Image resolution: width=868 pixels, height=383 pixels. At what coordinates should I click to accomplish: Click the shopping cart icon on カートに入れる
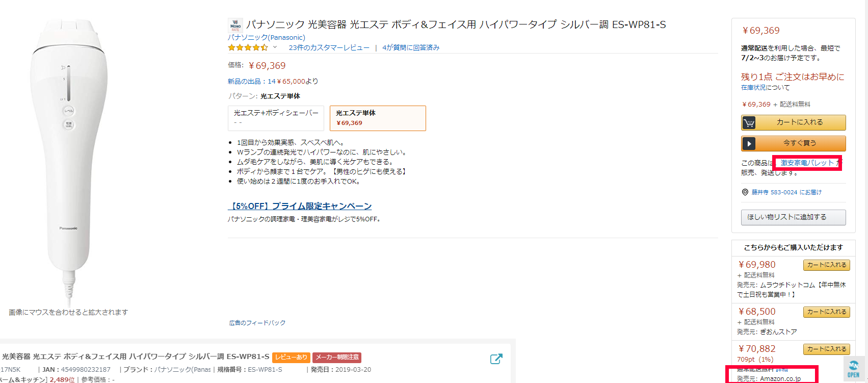[x=749, y=123]
